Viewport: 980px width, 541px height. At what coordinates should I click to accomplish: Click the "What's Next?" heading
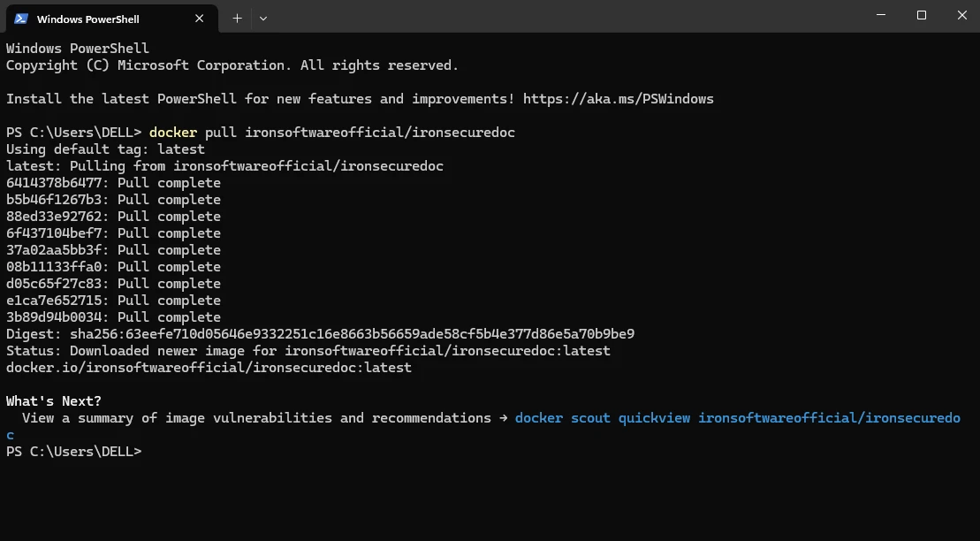pos(54,401)
